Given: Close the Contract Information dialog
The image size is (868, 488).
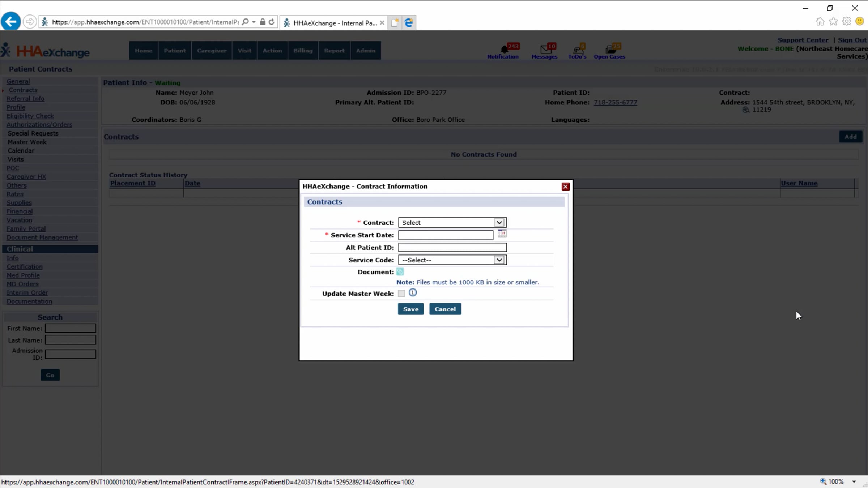Looking at the screenshot, I should (x=566, y=187).
